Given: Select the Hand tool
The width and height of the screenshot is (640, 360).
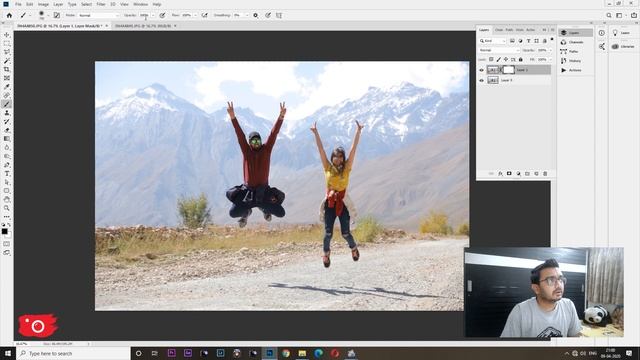Looking at the screenshot, I should click(x=7, y=200).
